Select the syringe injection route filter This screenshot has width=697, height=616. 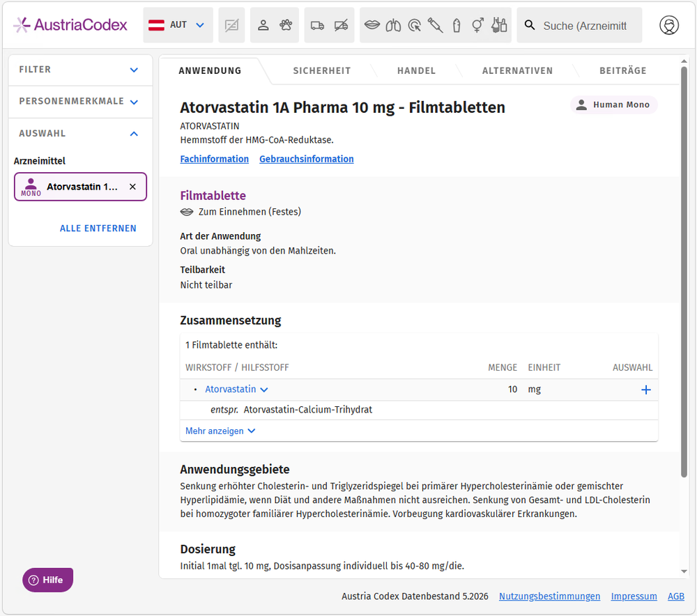pyautogui.click(x=435, y=25)
